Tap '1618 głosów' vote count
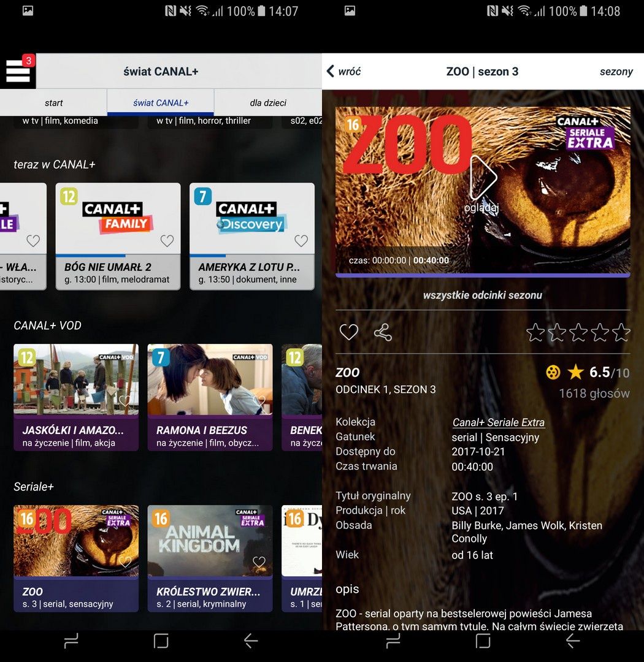 click(x=594, y=394)
